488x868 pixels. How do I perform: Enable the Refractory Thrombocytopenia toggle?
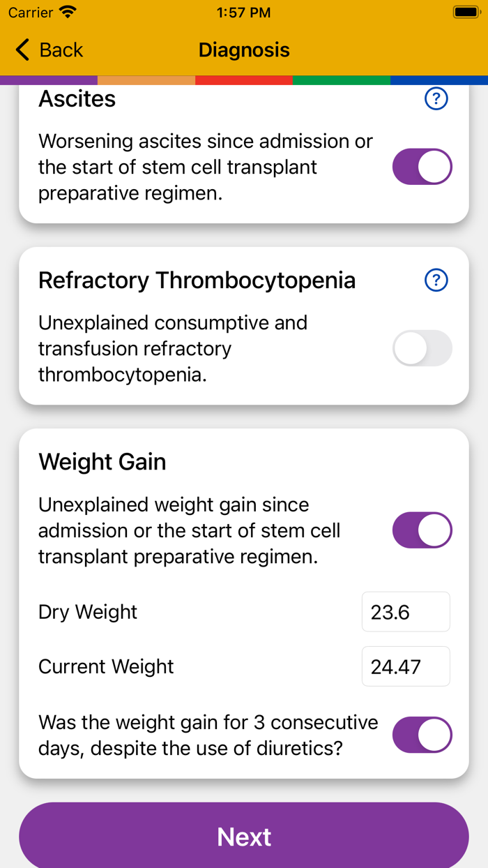point(422,348)
